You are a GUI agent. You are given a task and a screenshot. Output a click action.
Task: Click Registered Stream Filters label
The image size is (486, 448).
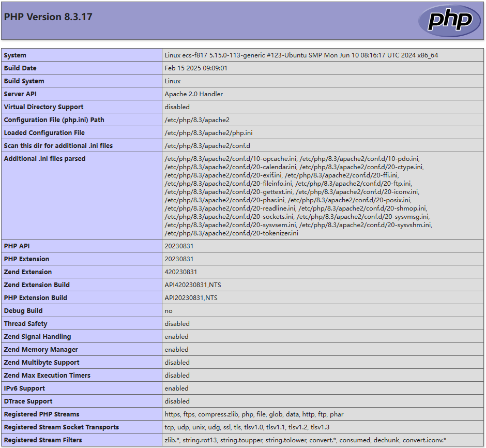[x=43, y=440]
